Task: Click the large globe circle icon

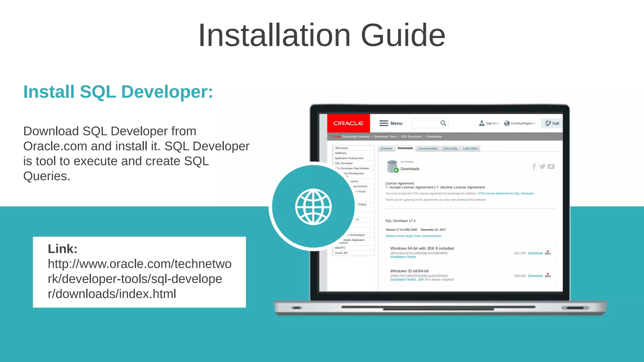Action: coord(313,207)
